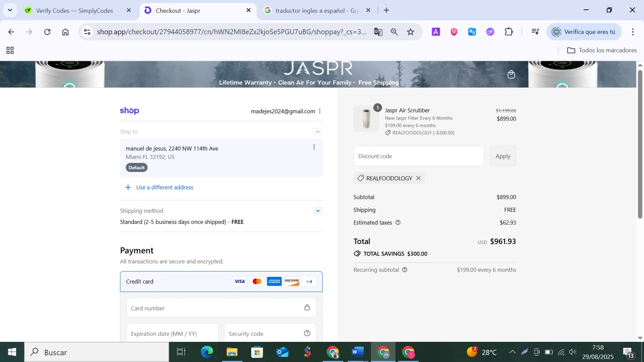Viewport: 644px width, 362px height.
Task: Show Recurring subtotal help info
Action: click(x=404, y=270)
